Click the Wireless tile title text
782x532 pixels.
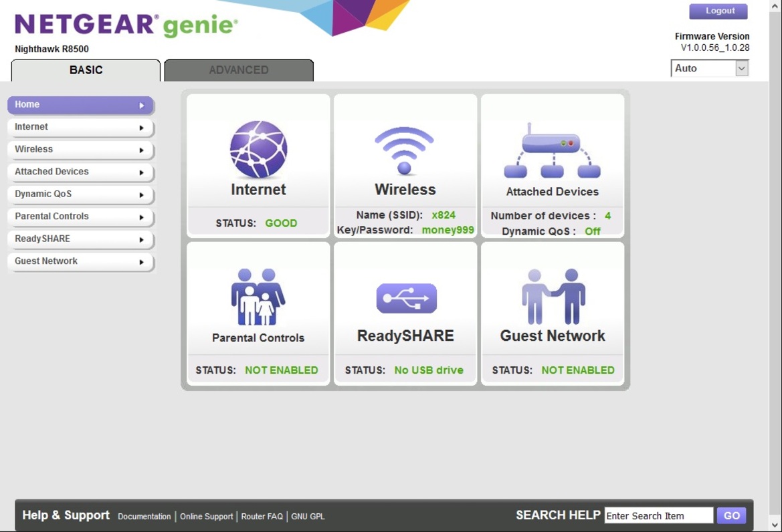[405, 190]
